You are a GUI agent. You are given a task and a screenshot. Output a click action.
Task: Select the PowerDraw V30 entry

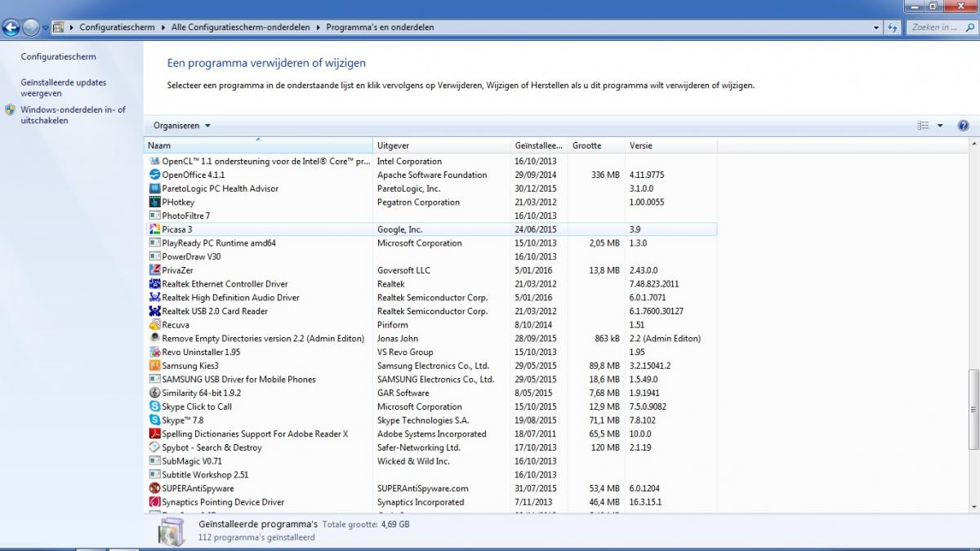click(x=430, y=256)
